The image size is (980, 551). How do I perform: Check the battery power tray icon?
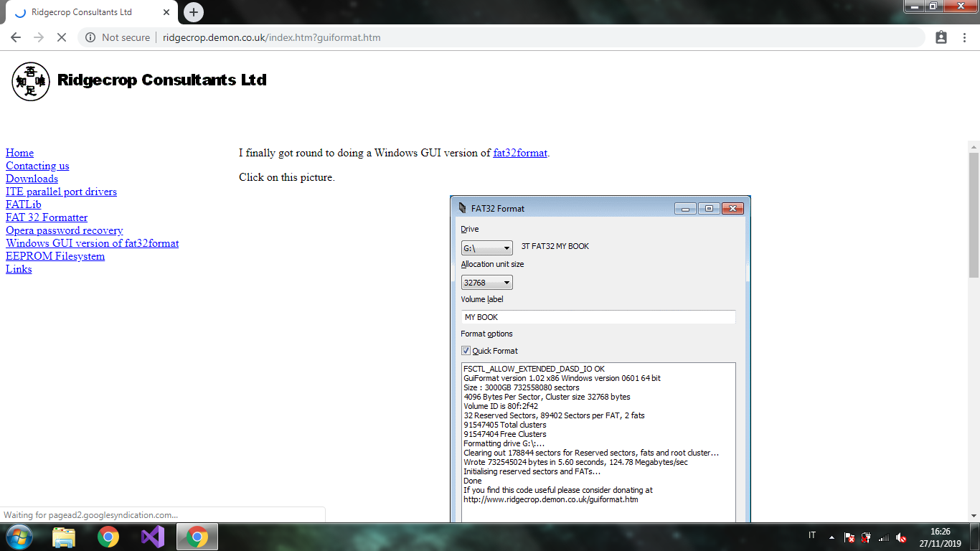(867, 537)
